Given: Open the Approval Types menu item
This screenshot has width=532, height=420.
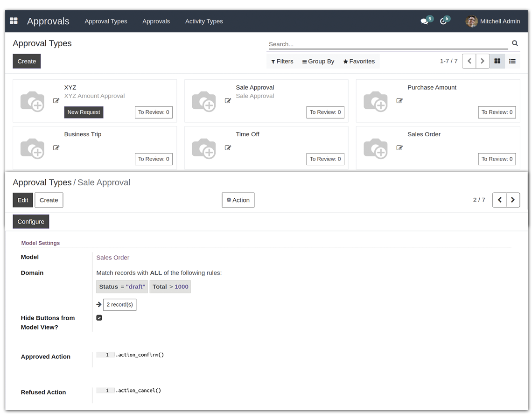Looking at the screenshot, I should (106, 21).
